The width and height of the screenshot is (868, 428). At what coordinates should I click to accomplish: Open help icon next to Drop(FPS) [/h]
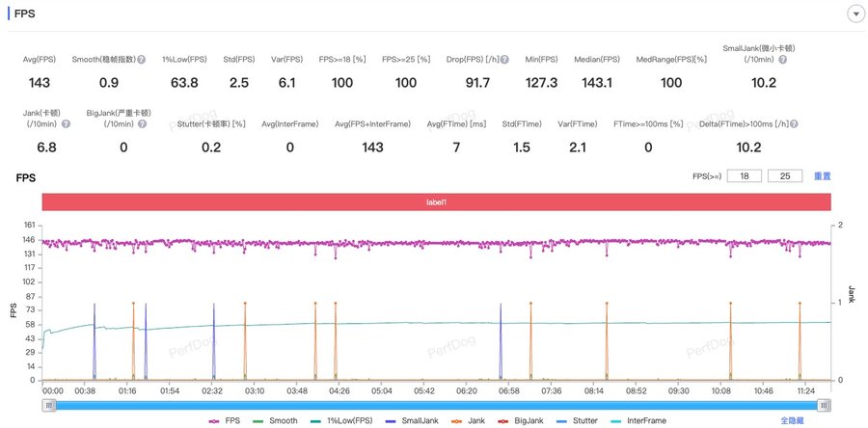coord(504,59)
